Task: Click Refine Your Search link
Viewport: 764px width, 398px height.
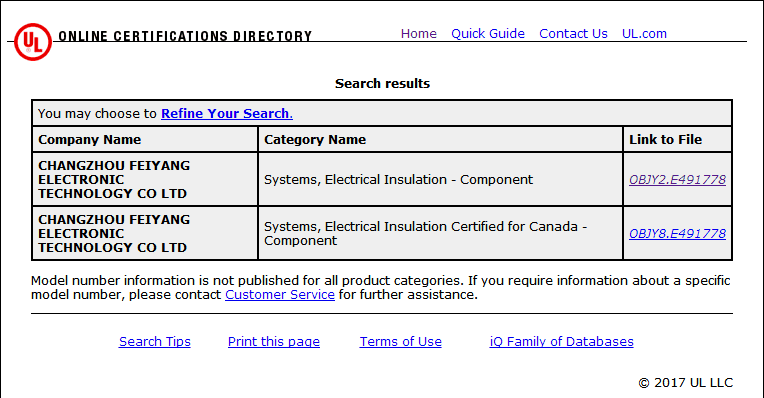Action: click(x=227, y=114)
